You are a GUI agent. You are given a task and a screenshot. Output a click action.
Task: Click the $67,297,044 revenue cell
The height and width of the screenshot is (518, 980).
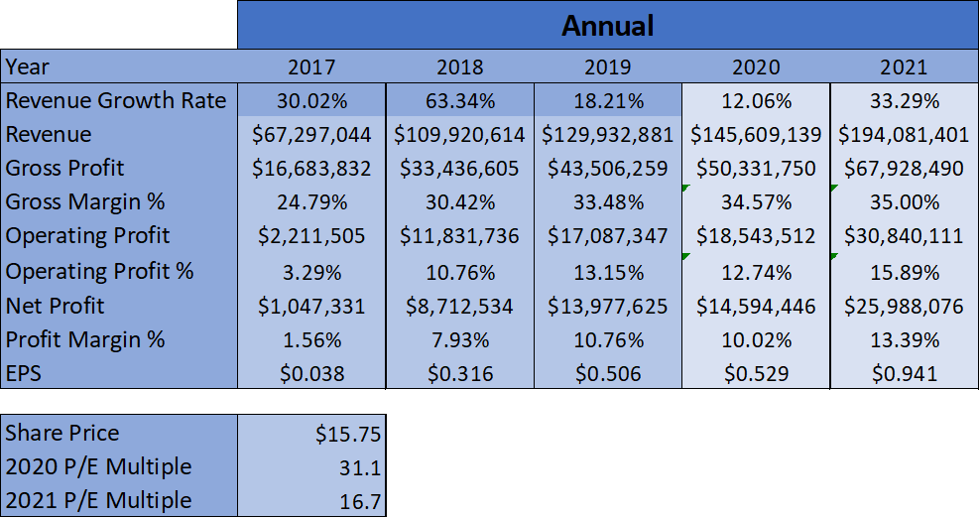tap(311, 134)
